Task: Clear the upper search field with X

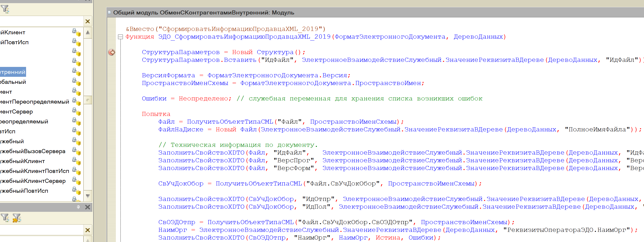Action: point(87,21)
